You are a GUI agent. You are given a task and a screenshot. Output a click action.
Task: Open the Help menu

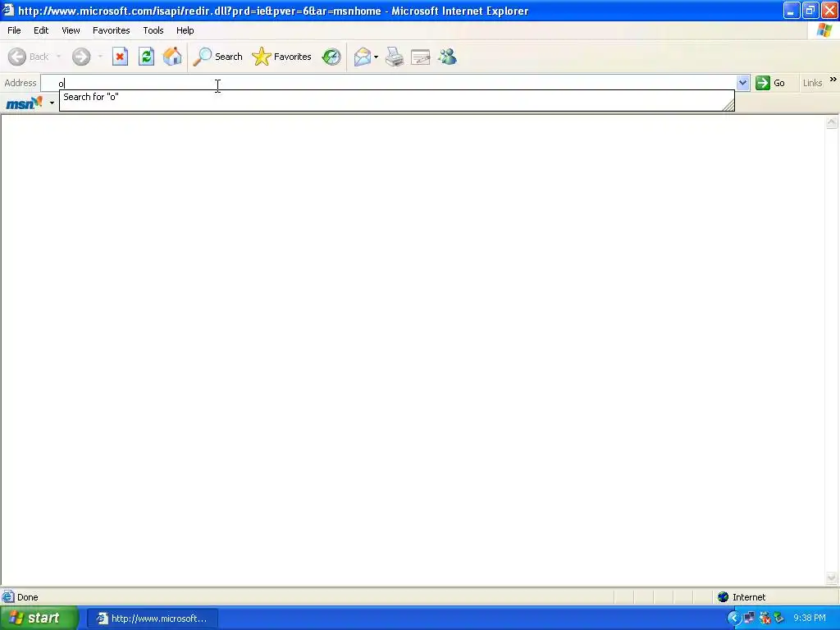click(x=185, y=30)
